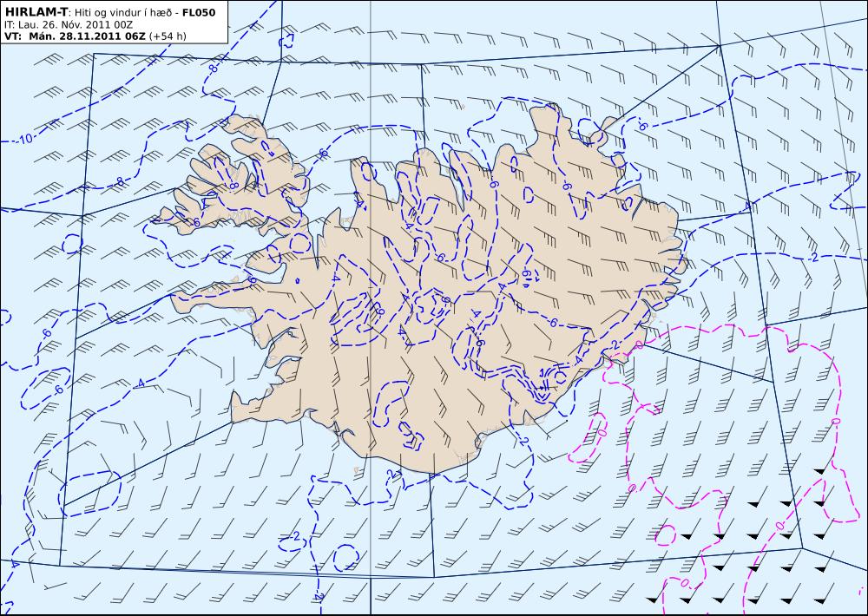
Task: Click the 'VT: Mán. 28.11.2011 06Z' valid time
Action: [75, 36]
